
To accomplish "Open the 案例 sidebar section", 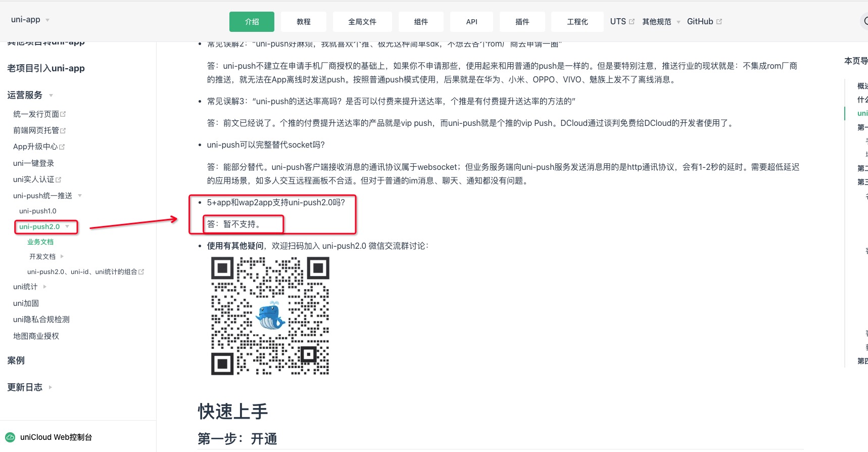I will point(16,360).
